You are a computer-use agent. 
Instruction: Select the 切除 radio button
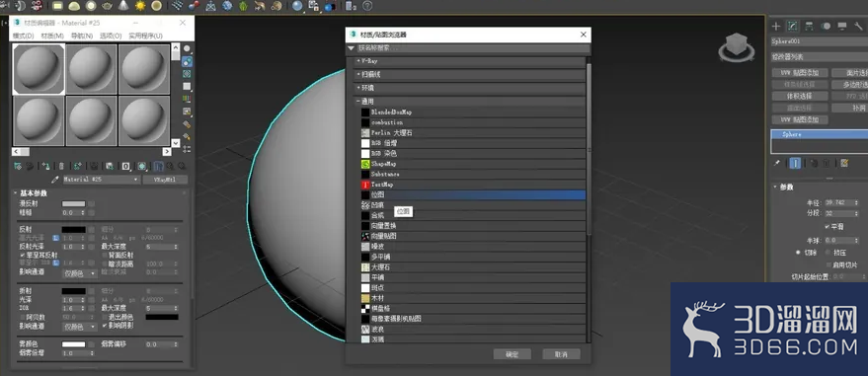click(798, 252)
